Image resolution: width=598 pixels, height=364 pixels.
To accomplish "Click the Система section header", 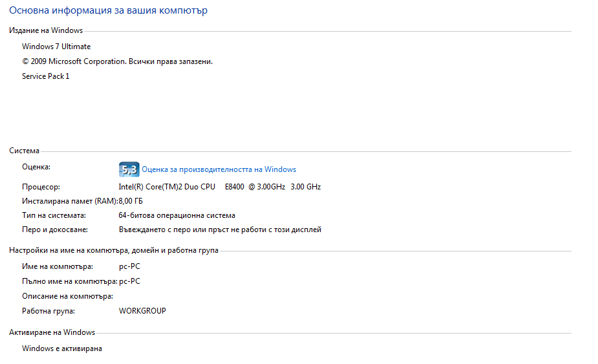I will (x=25, y=151).
